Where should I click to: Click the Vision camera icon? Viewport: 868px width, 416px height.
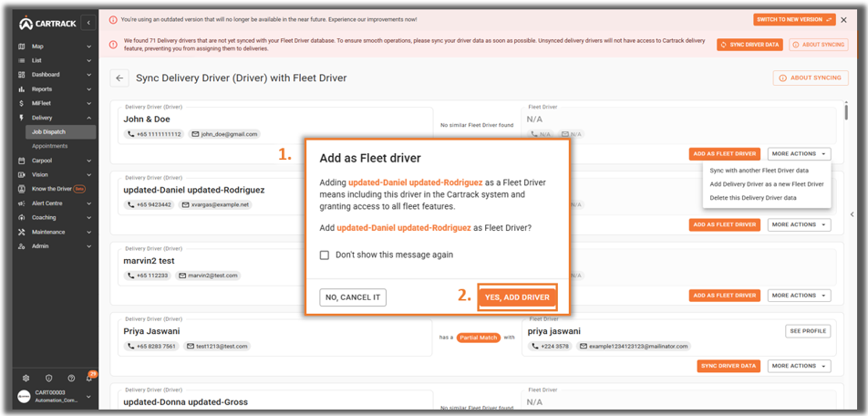(22, 174)
